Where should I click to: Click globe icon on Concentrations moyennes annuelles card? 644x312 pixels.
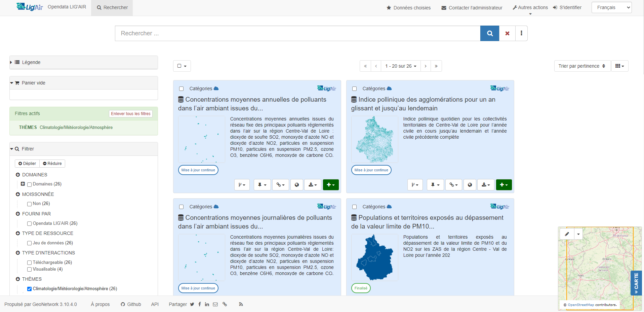(297, 185)
